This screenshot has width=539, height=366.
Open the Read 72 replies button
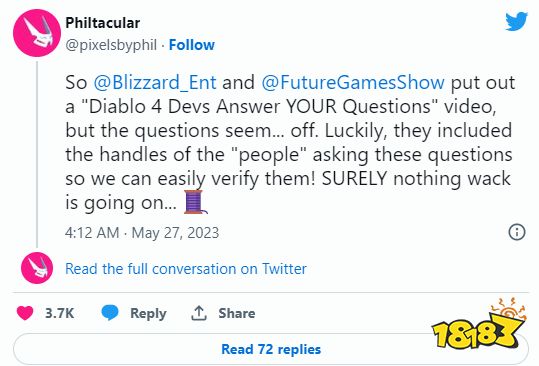pyautogui.click(x=271, y=349)
